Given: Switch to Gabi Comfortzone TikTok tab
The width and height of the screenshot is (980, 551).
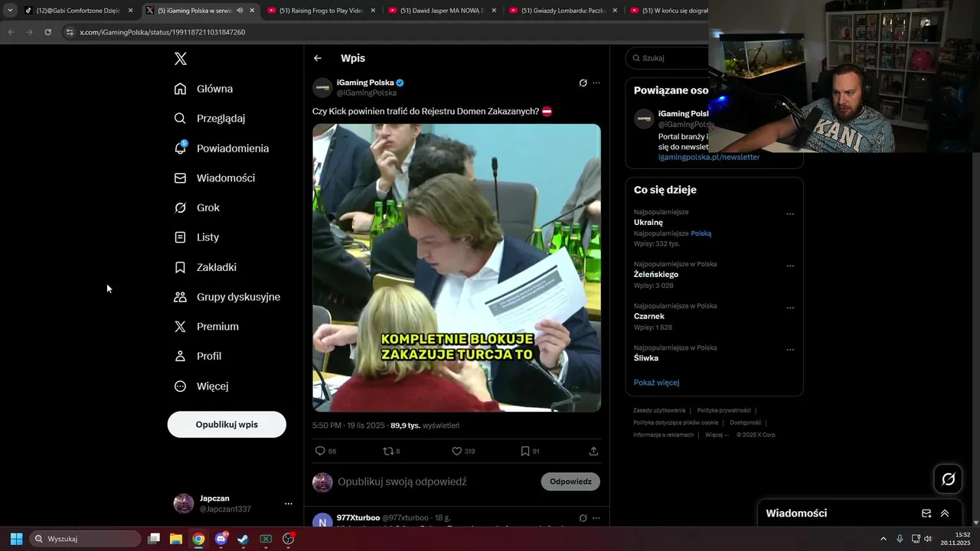Looking at the screenshot, I should coord(78,11).
